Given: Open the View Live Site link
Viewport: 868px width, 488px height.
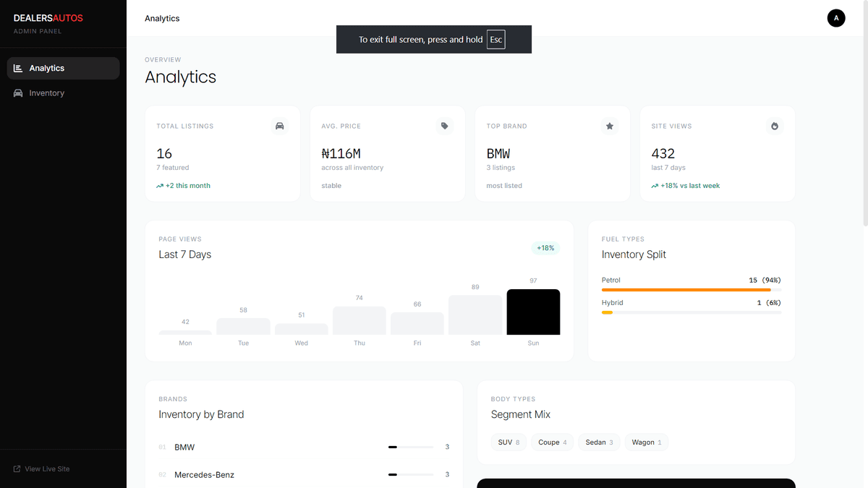Looking at the screenshot, I should coord(41,469).
